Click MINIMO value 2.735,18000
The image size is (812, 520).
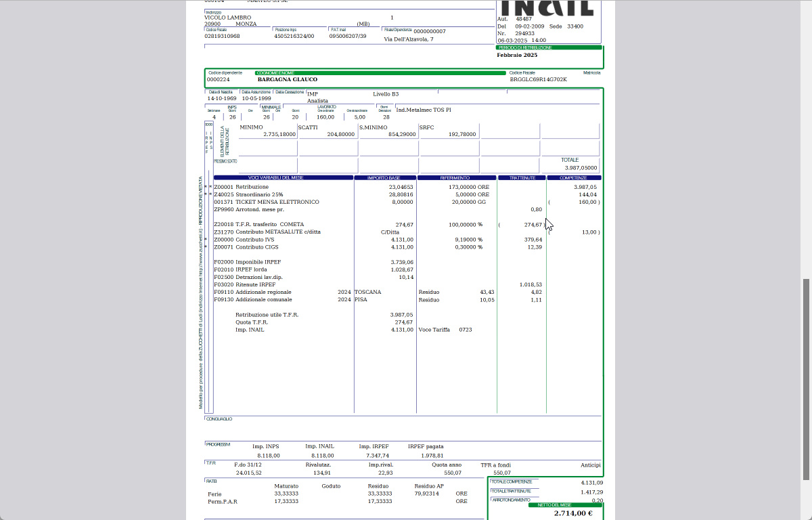(279, 134)
